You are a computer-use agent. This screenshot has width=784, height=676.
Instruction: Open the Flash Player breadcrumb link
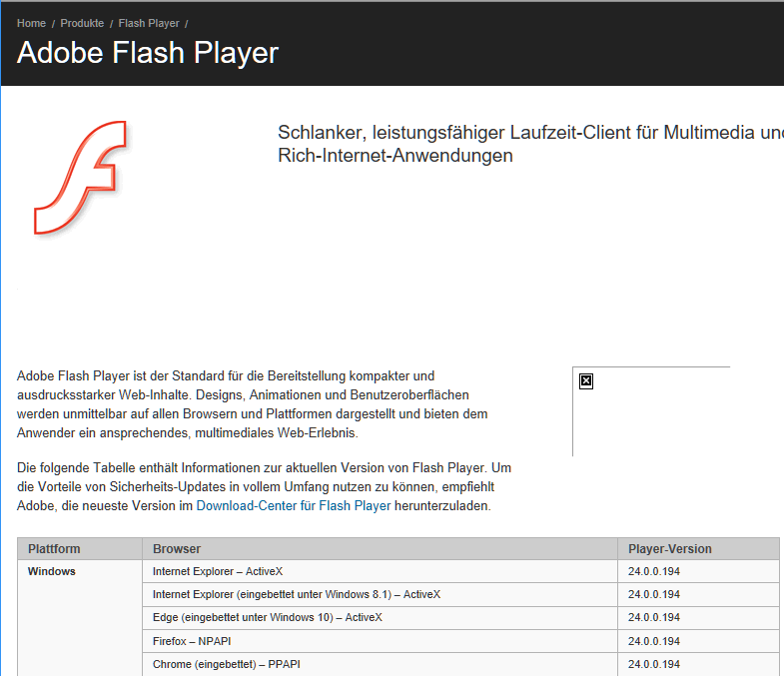click(149, 24)
